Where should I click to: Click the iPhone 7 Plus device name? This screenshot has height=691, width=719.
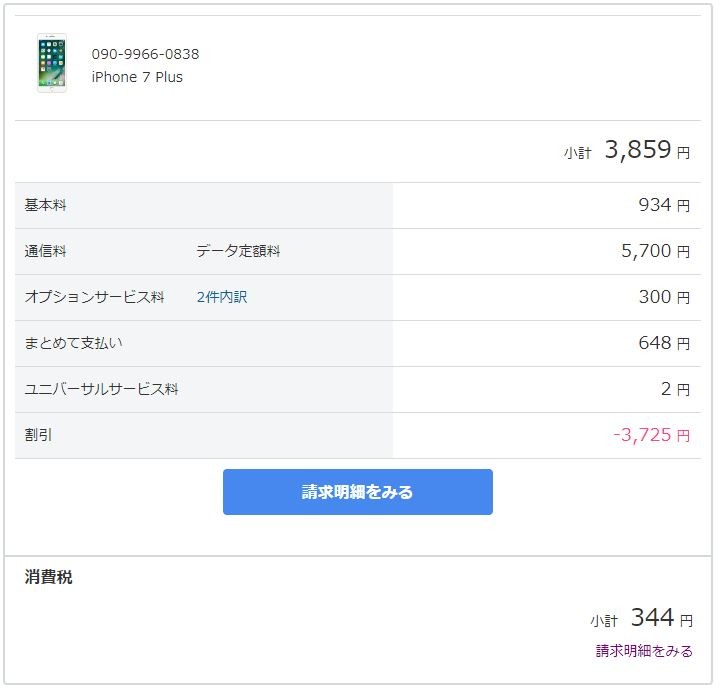coord(137,77)
